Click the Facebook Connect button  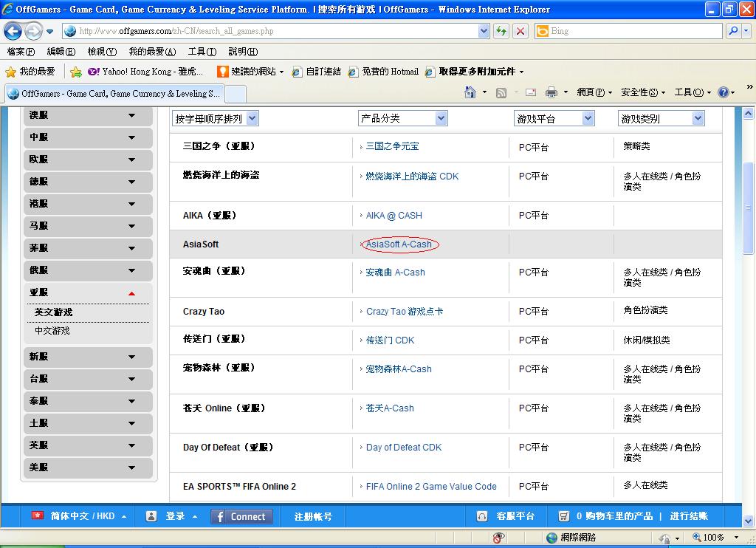tap(241, 517)
